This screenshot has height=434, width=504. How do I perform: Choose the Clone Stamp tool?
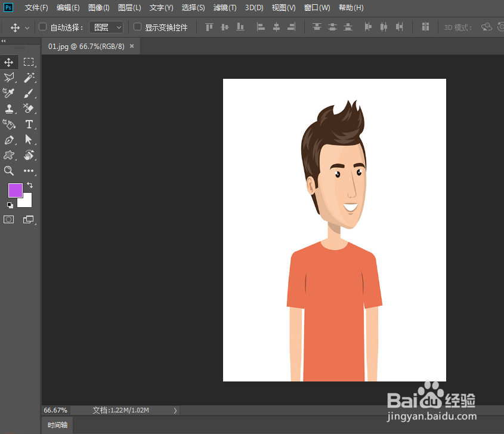[x=9, y=109]
